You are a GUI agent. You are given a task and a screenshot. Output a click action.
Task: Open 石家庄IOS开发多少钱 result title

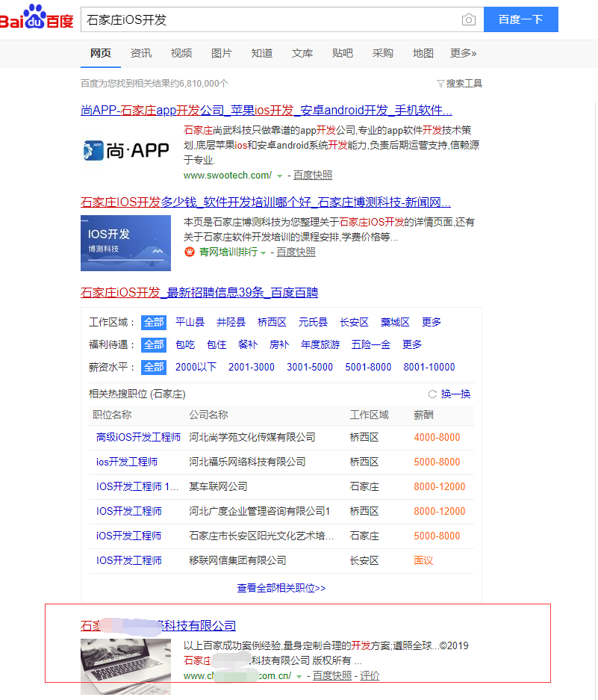pos(266,202)
